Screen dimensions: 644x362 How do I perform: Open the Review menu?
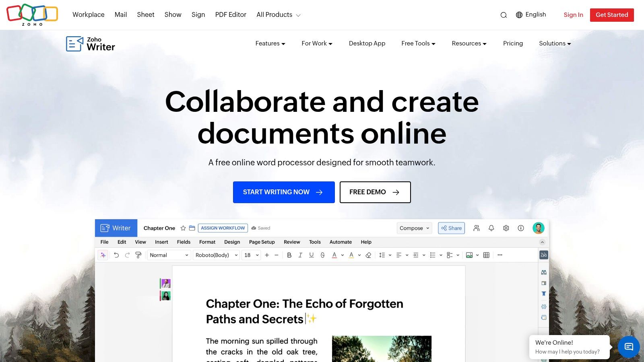(292, 242)
